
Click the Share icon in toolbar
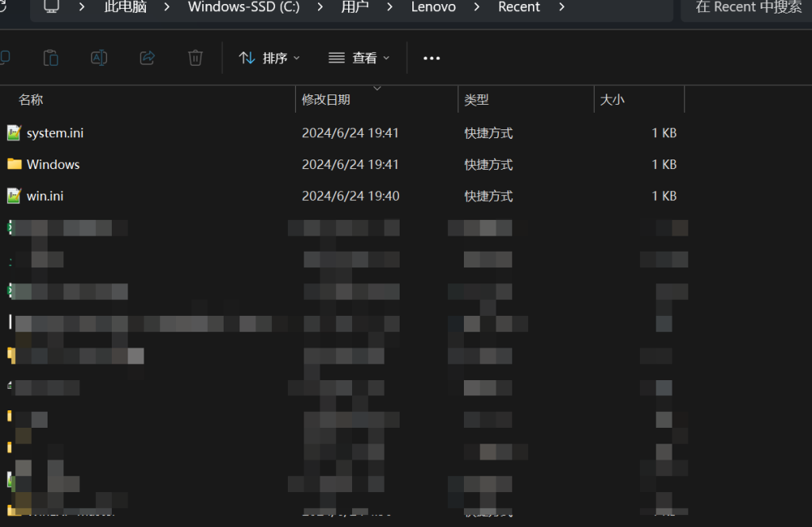tap(147, 58)
